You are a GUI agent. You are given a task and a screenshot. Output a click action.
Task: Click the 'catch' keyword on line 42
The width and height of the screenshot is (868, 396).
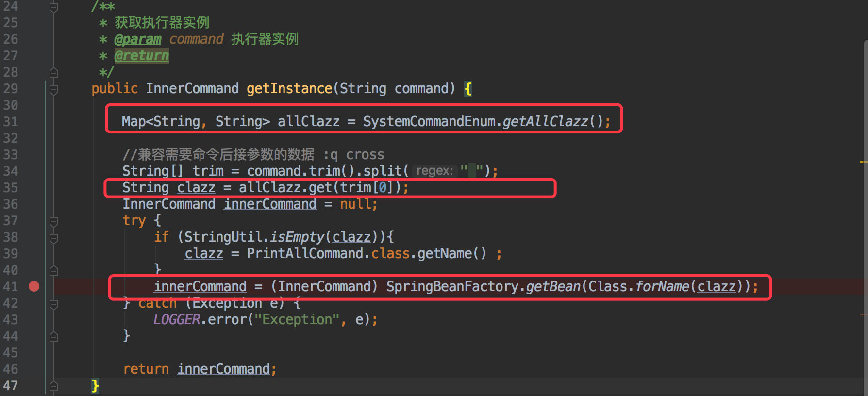pos(157,303)
